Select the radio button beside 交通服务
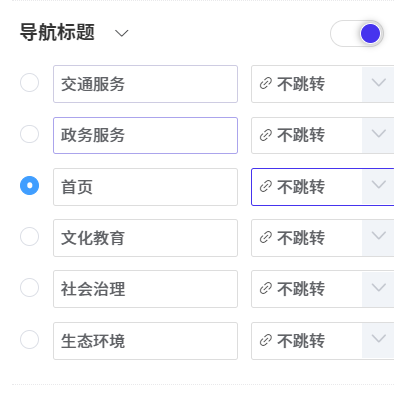Viewport: 394px width, 405px height. click(29, 82)
